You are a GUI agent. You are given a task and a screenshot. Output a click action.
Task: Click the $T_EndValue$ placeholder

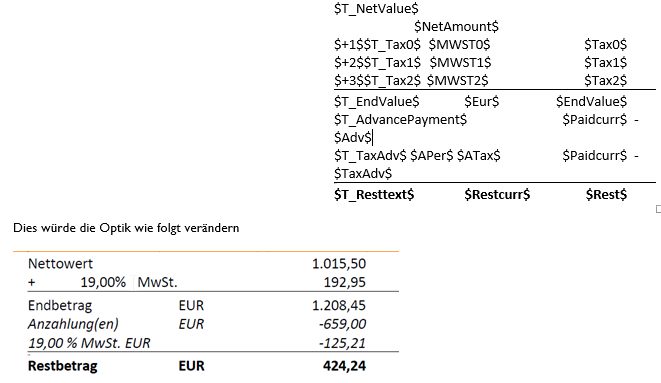[x=376, y=102]
